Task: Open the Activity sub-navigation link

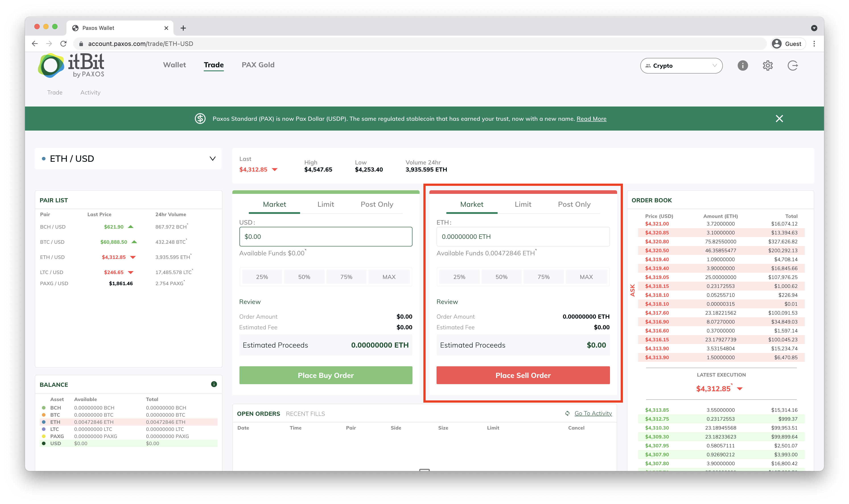Action: pos(90,92)
